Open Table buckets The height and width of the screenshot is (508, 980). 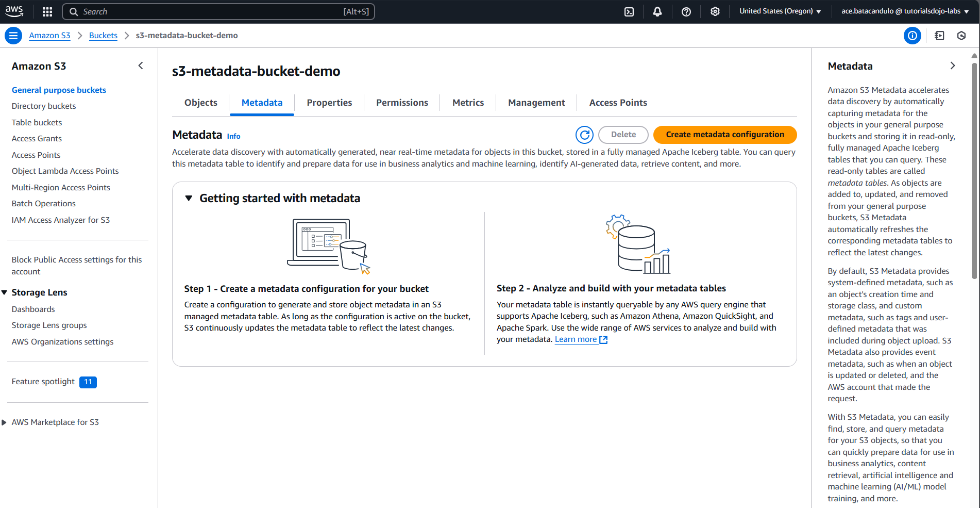pyautogui.click(x=37, y=123)
